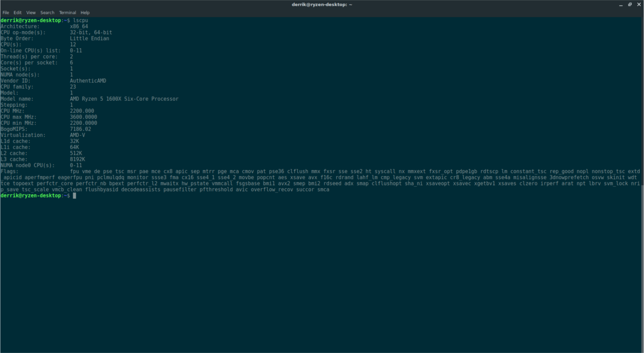The image size is (644, 353).
Task: Open the File menu
Action: 6,12
